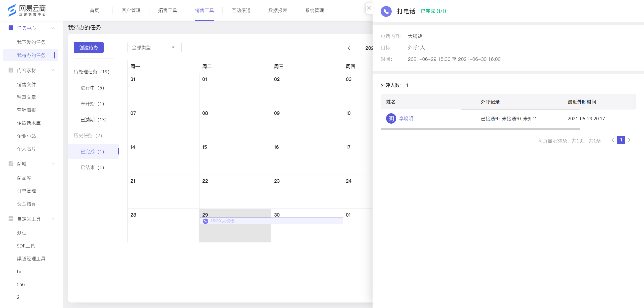Click 已接通*0, 未接通*0, 未知*1 record
The width and height of the screenshot is (644, 308).
pos(509,119)
